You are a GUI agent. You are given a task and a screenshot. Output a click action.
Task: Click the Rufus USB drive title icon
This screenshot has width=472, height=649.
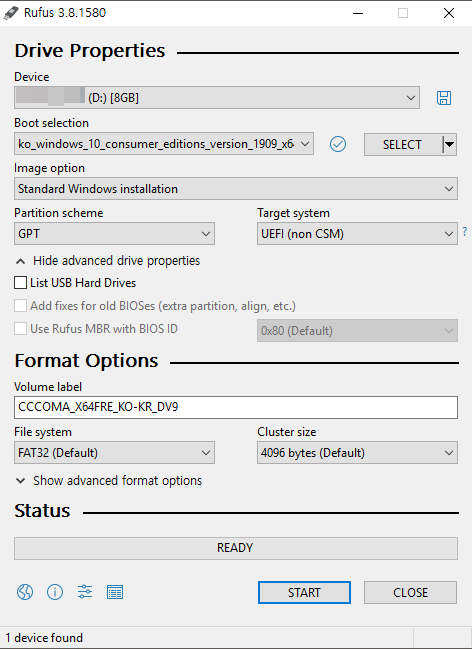11,13
